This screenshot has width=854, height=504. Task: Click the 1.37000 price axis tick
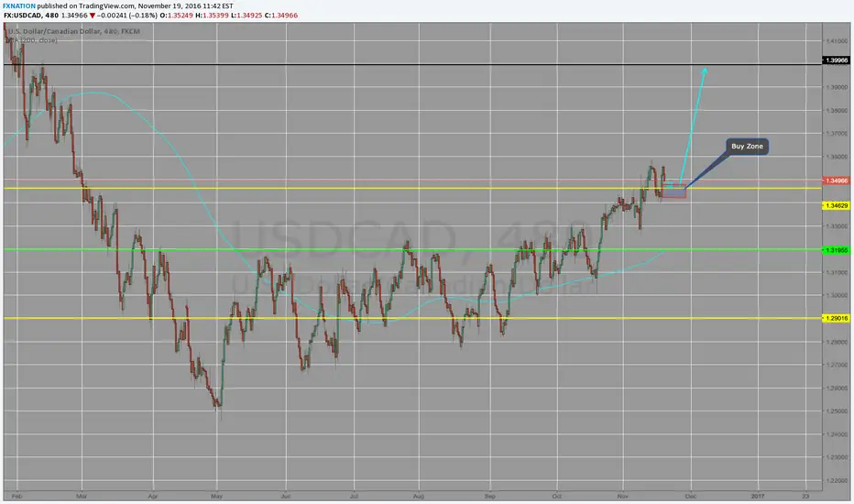tap(837, 133)
